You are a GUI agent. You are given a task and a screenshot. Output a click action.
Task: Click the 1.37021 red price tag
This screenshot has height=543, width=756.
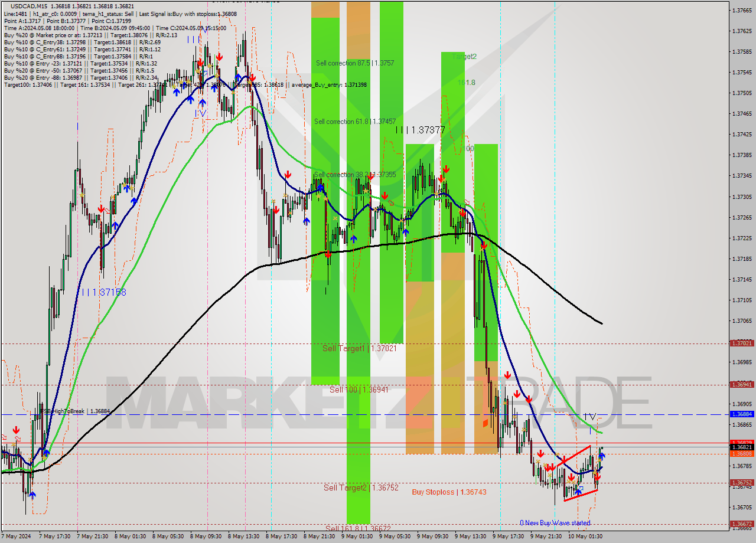tap(742, 343)
